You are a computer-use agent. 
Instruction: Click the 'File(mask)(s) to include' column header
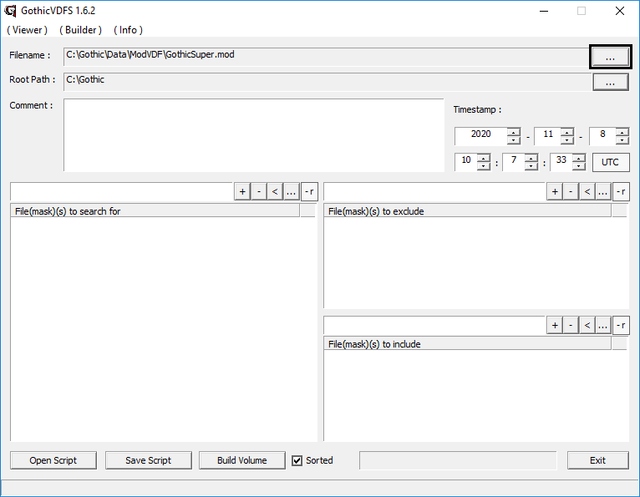click(468, 344)
